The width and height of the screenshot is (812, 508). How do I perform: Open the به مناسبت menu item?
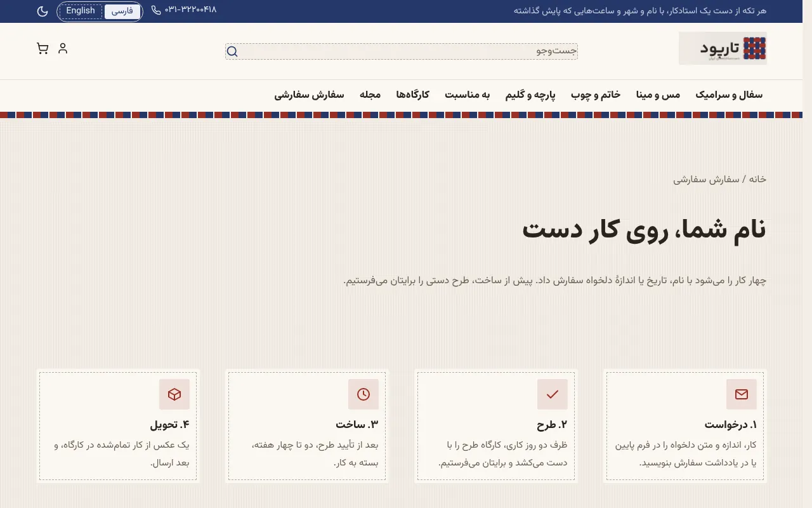pos(468,95)
